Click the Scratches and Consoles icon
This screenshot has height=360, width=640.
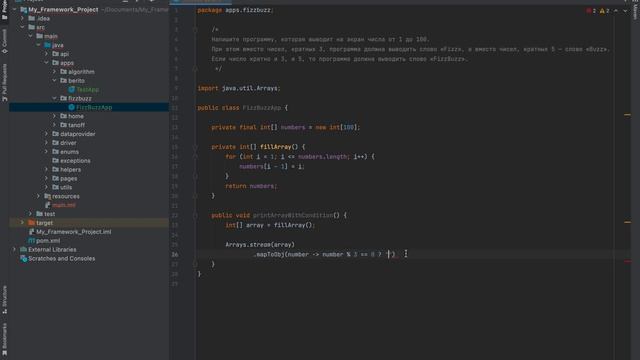(x=23, y=258)
